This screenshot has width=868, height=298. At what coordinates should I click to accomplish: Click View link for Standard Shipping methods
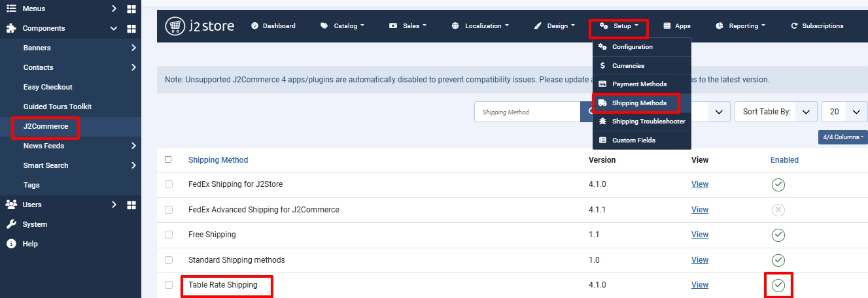click(700, 260)
